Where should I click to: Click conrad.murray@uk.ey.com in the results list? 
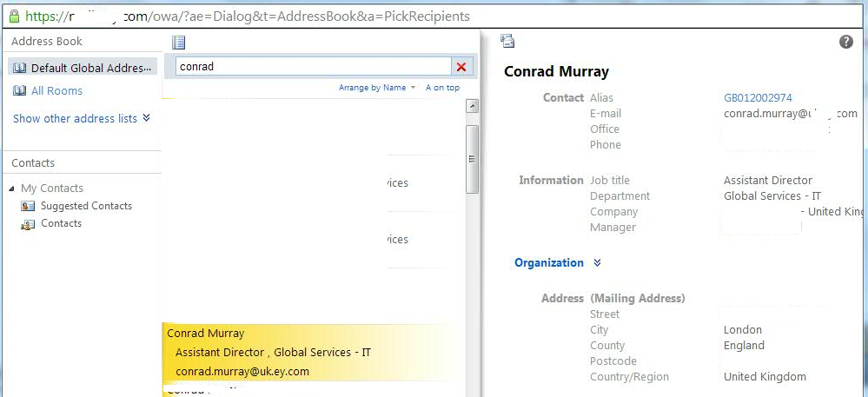pos(242,372)
